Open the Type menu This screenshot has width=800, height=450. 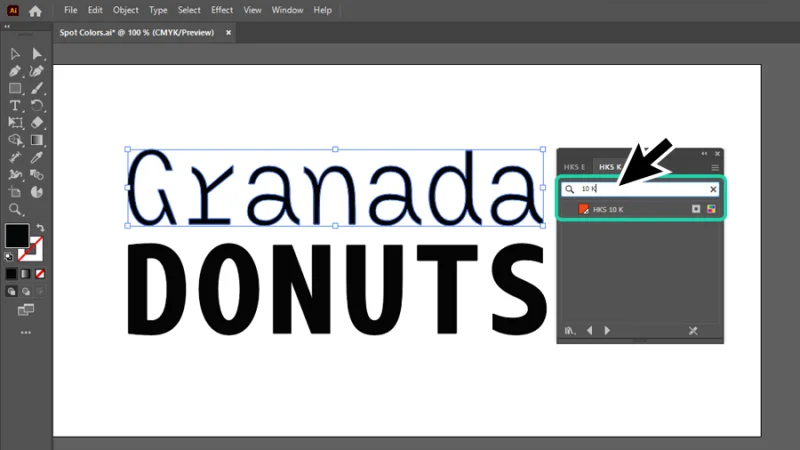(158, 10)
